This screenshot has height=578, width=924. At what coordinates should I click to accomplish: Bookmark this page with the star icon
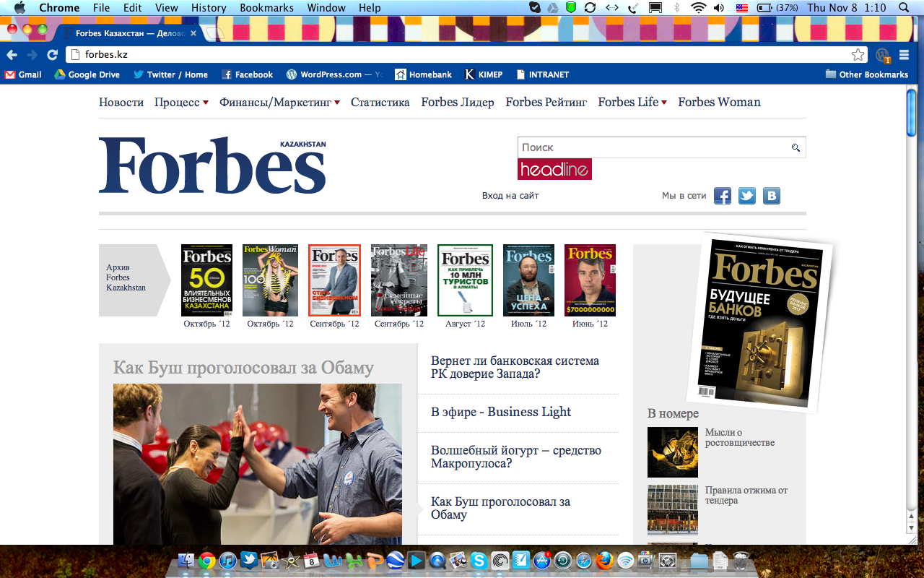coord(858,55)
